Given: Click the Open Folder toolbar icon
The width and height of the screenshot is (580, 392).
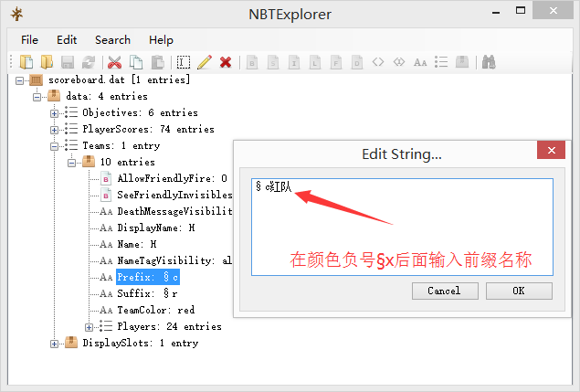Looking at the screenshot, I should tap(46, 62).
